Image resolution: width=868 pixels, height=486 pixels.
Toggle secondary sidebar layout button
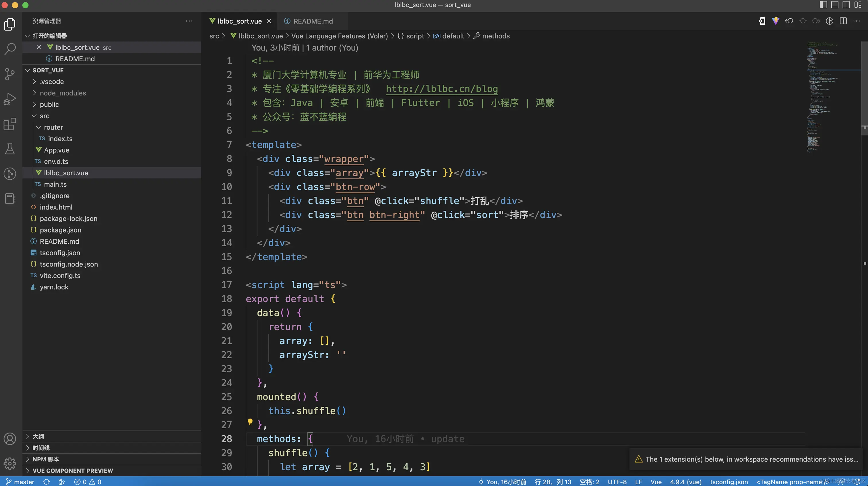click(846, 5)
